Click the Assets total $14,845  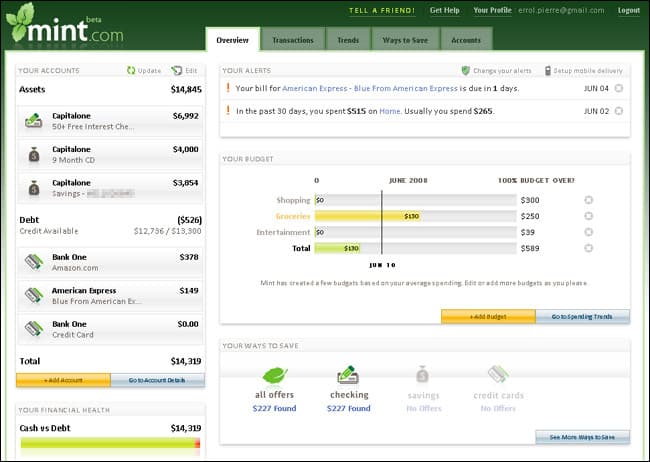click(186, 89)
